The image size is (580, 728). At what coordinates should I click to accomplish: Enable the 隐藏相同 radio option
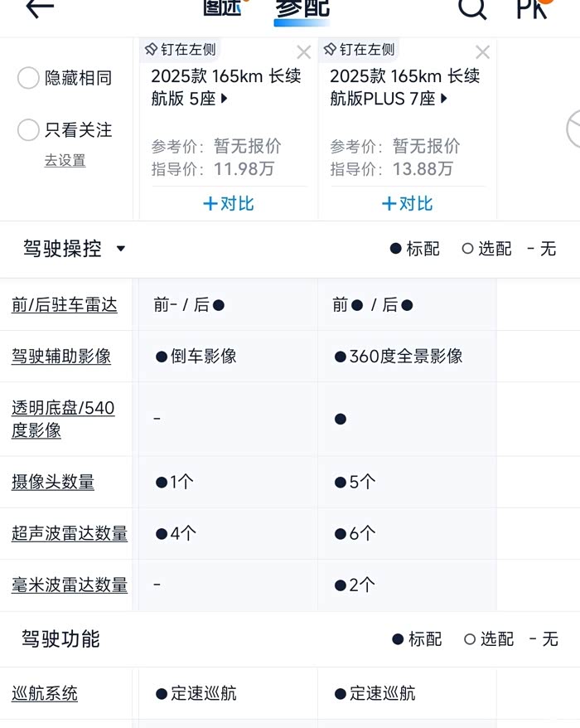point(29,79)
